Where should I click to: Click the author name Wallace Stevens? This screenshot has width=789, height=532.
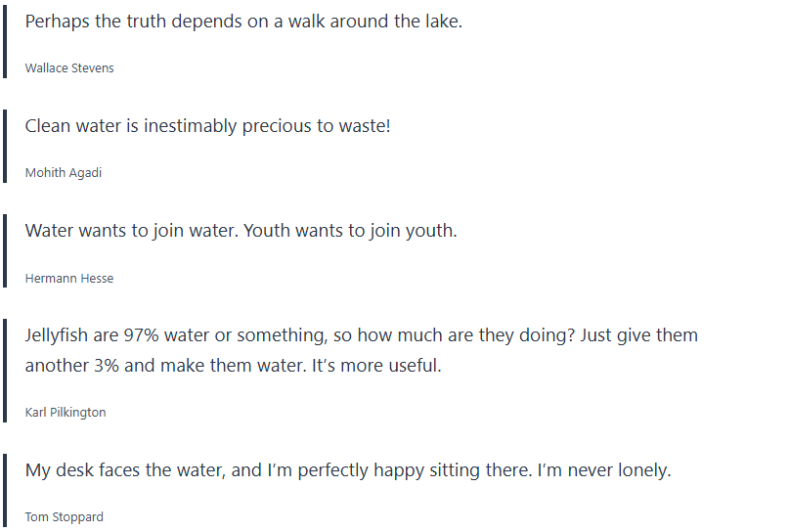point(69,68)
